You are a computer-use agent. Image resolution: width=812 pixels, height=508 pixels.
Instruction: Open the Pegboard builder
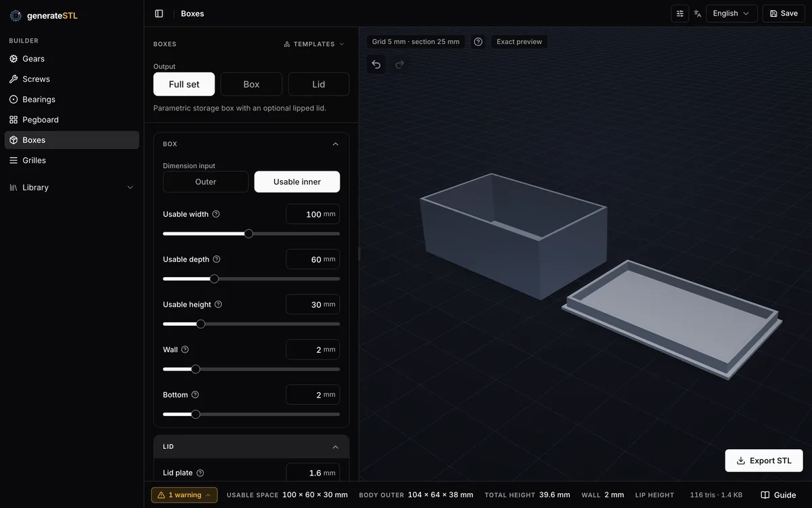[72, 120]
